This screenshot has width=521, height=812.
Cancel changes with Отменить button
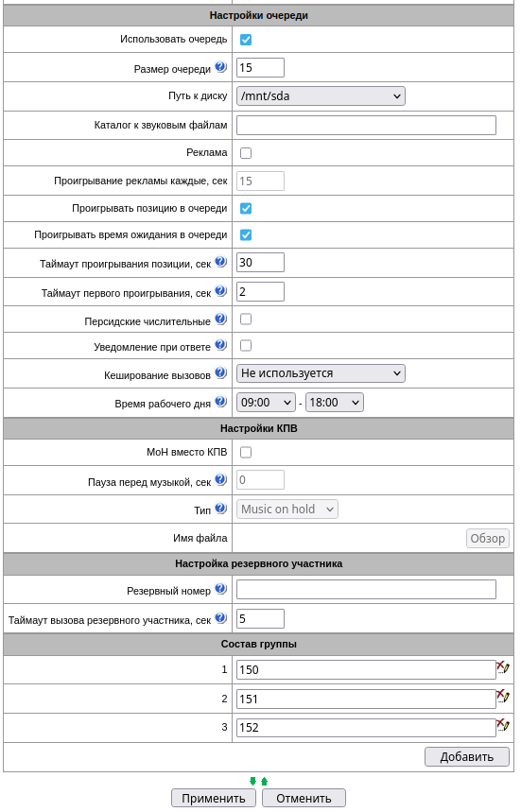304,799
